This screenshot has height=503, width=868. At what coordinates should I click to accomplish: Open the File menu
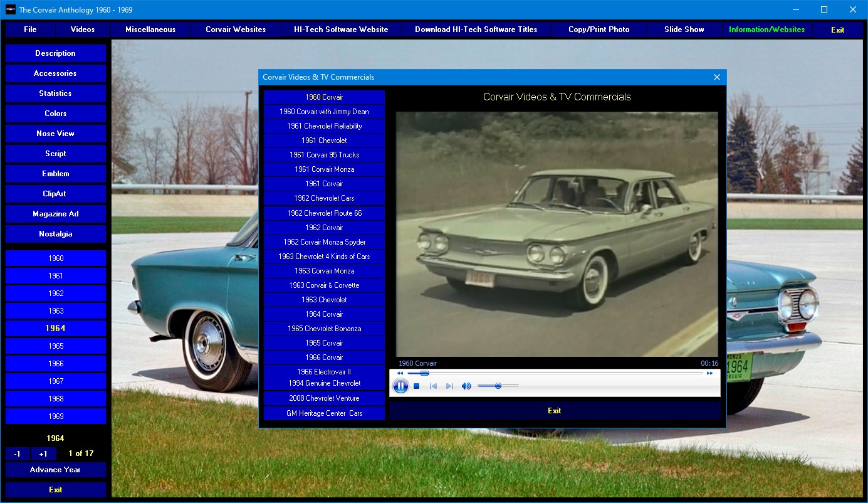30,29
